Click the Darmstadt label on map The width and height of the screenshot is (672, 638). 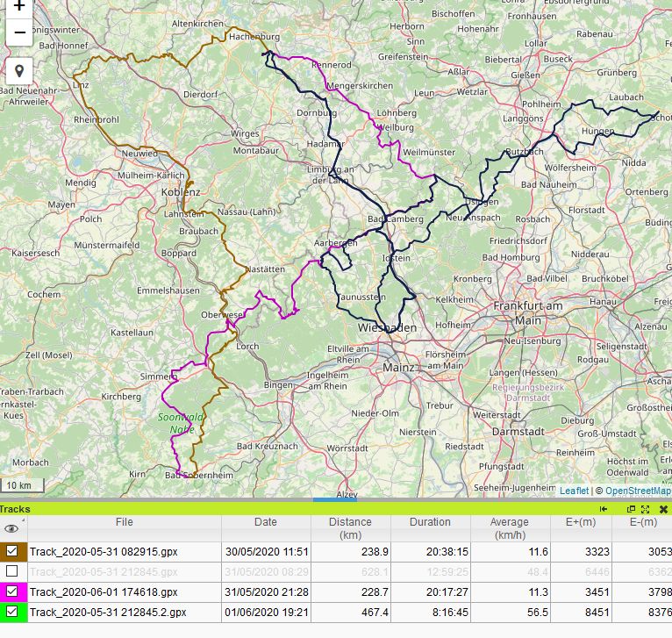pyautogui.click(x=518, y=432)
